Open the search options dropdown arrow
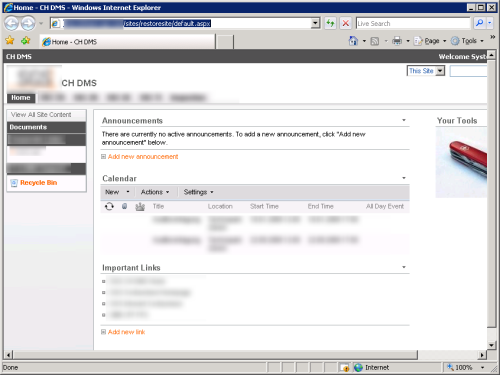The width and height of the screenshot is (500, 375). pos(490,23)
